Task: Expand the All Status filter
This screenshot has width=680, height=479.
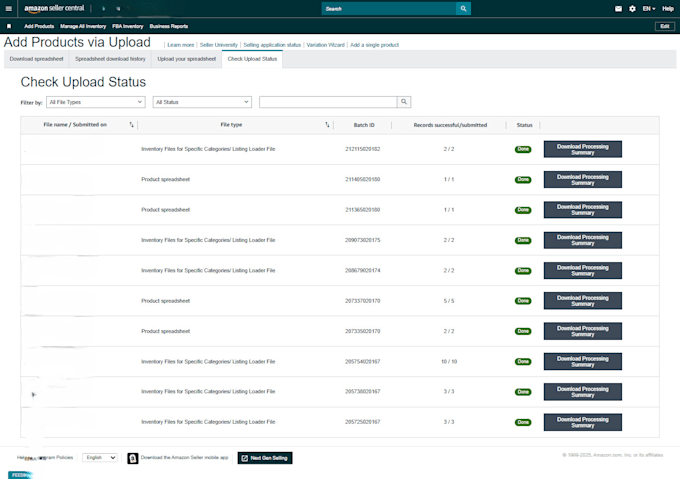Action: point(202,102)
